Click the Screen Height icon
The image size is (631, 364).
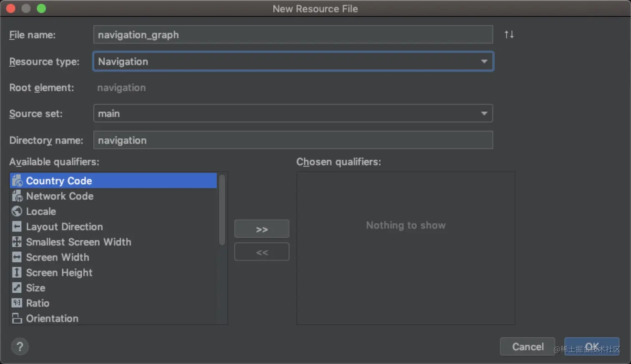click(x=17, y=273)
